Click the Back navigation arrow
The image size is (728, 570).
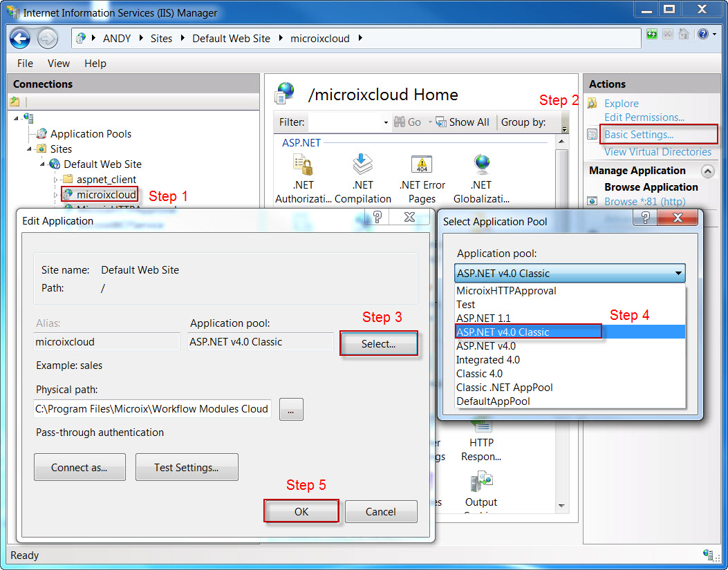(20, 38)
